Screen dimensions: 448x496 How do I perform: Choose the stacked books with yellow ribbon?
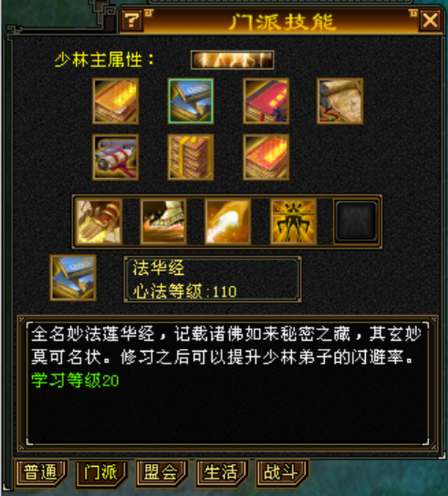tap(190, 157)
